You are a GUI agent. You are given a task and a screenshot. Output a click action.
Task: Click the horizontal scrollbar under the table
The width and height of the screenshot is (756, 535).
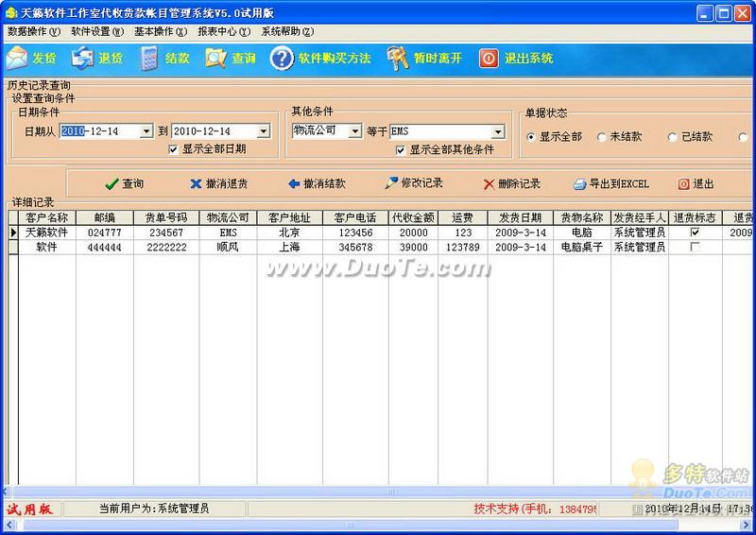tap(378, 492)
